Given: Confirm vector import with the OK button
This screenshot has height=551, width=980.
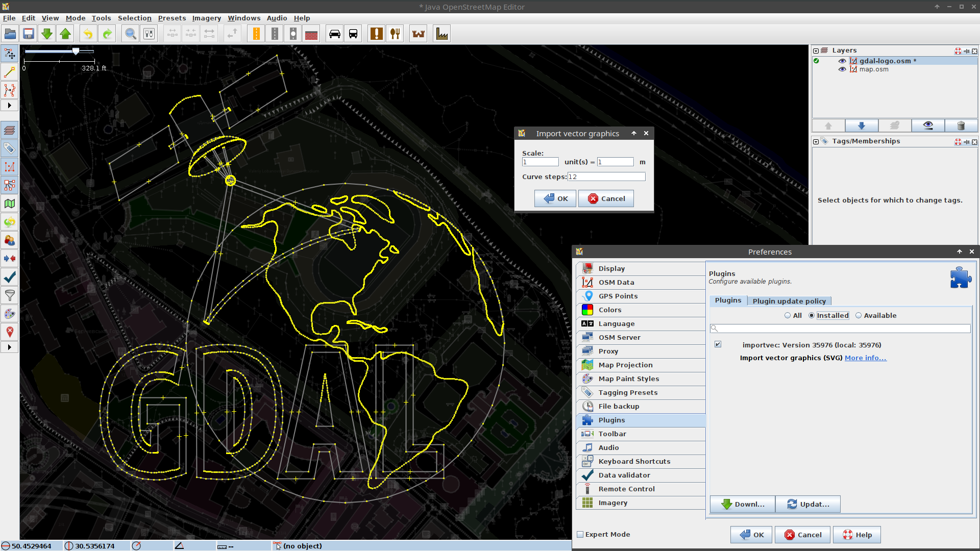Looking at the screenshot, I should (555, 198).
